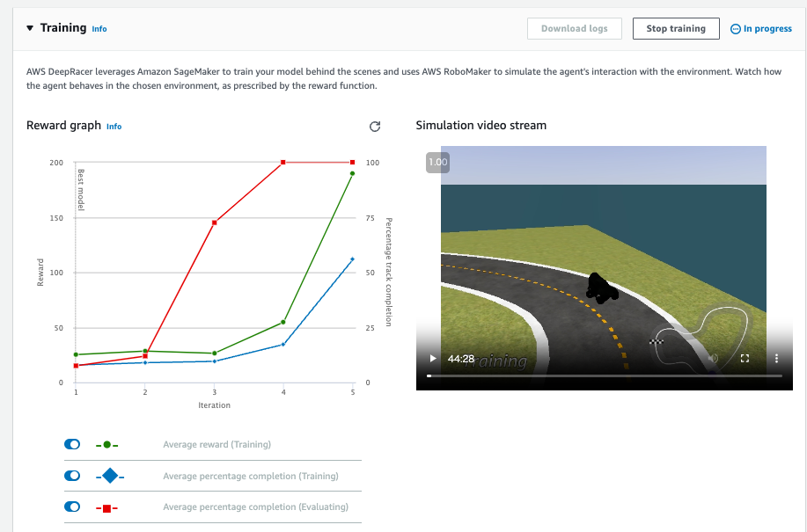The width and height of the screenshot is (807, 532).
Task: Click the 1.00 speed badge on video
Action: [x=437, y=163]
